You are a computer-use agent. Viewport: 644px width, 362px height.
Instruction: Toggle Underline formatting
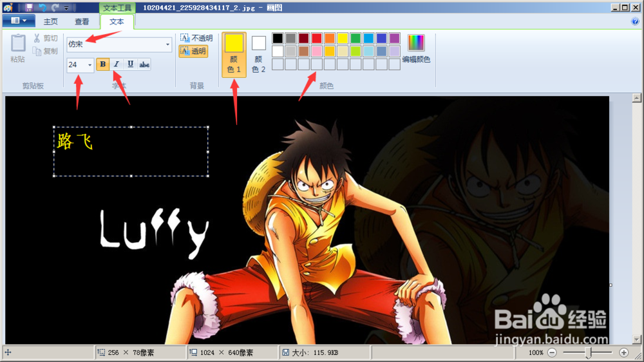coord(130,64)
